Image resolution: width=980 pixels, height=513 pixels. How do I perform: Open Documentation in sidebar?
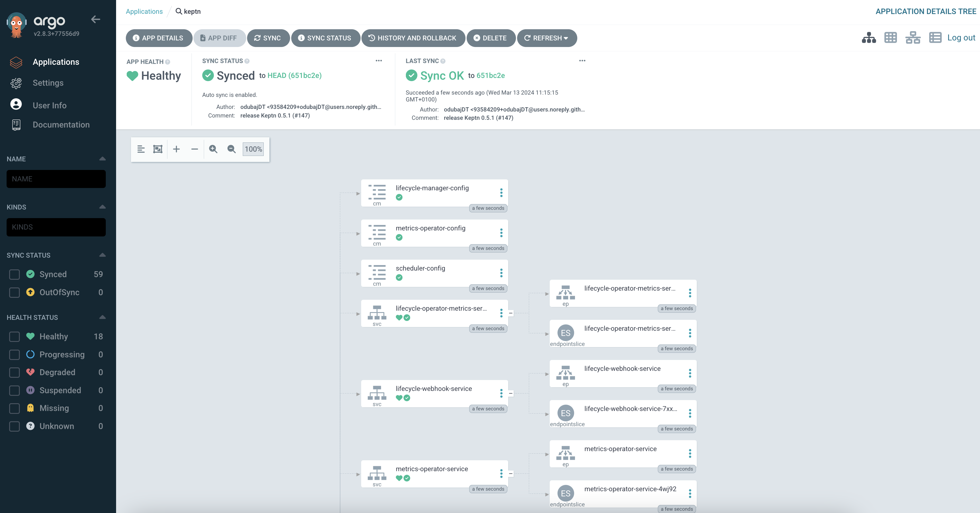[x=61, y=125]
